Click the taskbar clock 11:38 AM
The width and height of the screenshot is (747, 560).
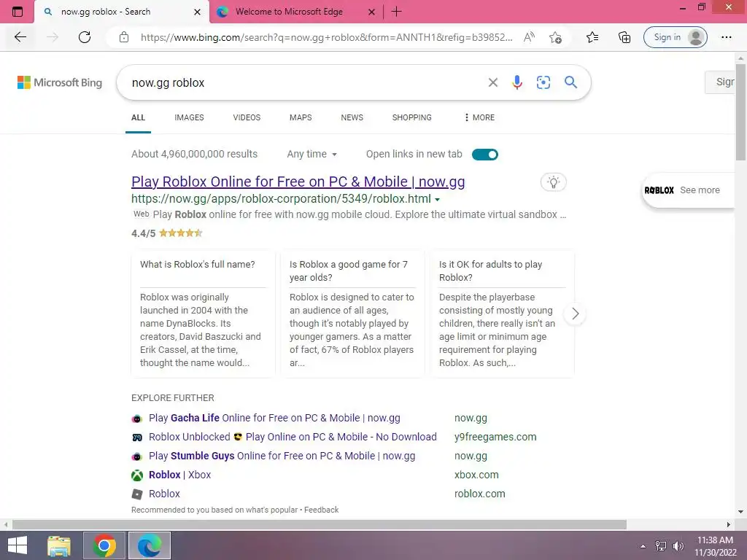tap(715, 546)
